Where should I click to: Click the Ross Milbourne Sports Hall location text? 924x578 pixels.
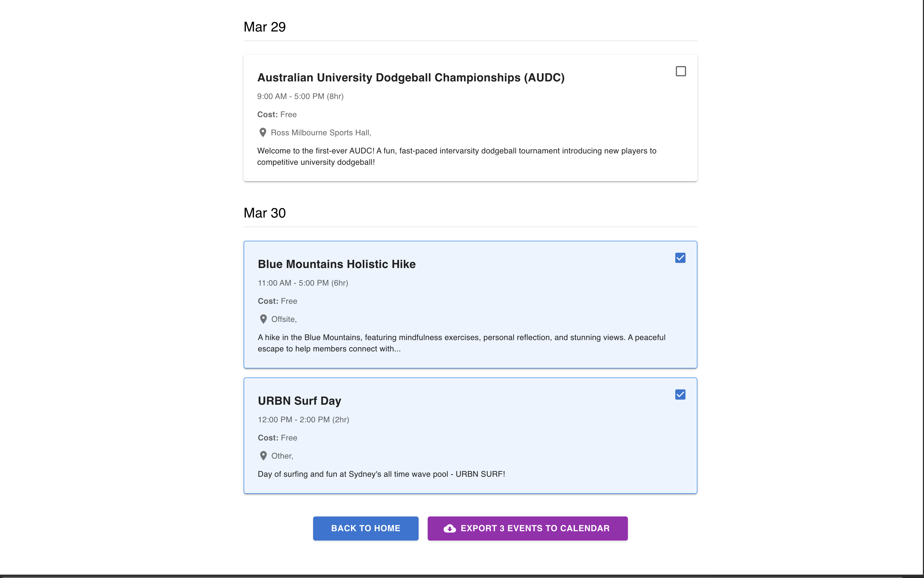click(x=321, y=133)
